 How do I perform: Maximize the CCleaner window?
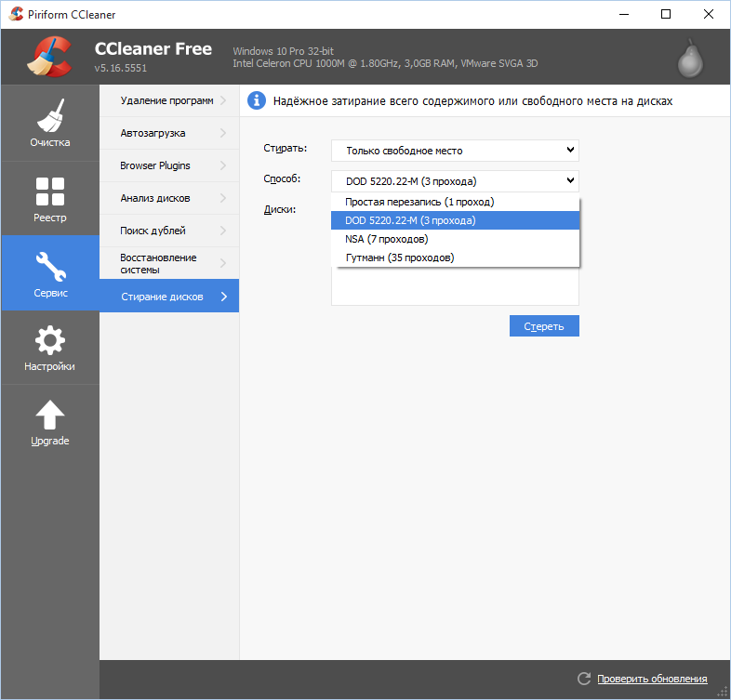pyautogui.click(x=666, y=14)
